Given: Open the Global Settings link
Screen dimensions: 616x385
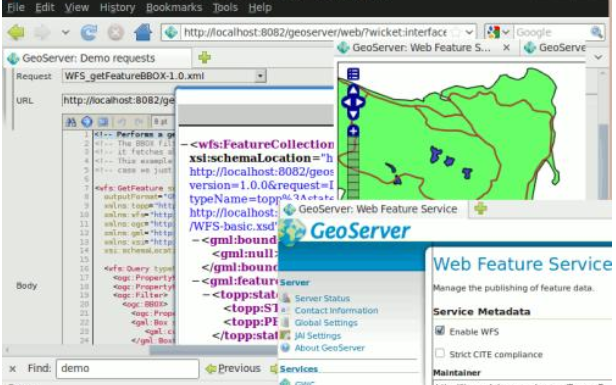Looking at the screenshot, I should tap(326, 323).
